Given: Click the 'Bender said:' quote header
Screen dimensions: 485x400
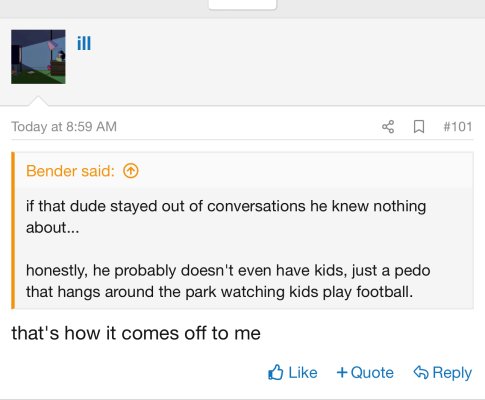Looking at the screenshot, I should coord(70,171).
